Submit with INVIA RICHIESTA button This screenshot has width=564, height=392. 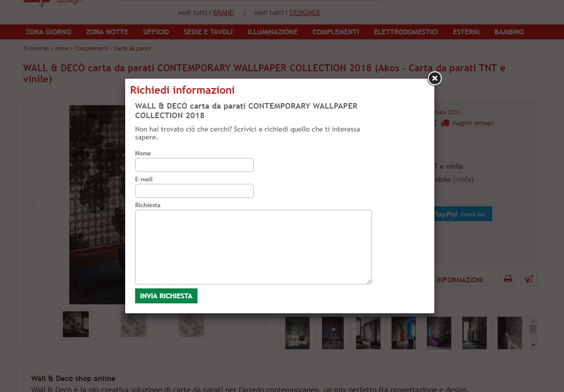(166, 296)
